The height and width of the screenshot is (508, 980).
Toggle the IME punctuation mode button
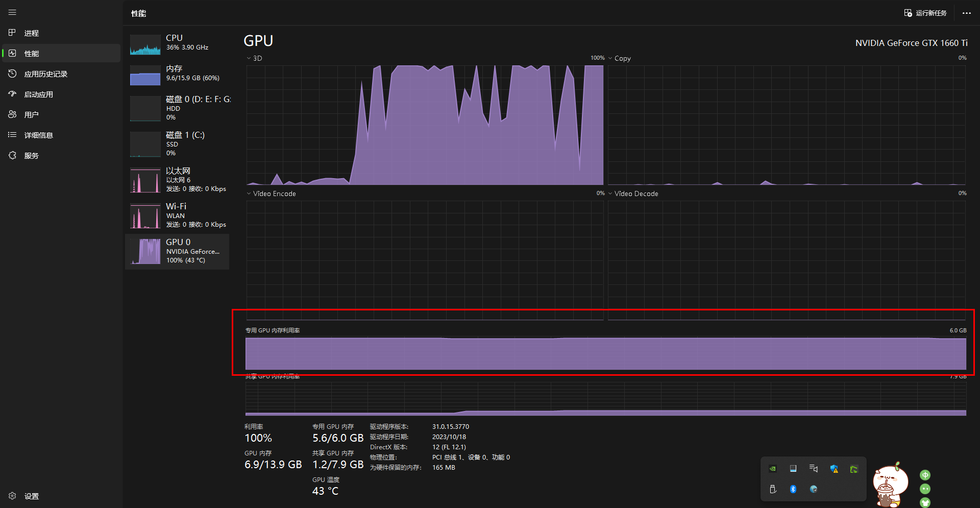[x=925, y=489]
